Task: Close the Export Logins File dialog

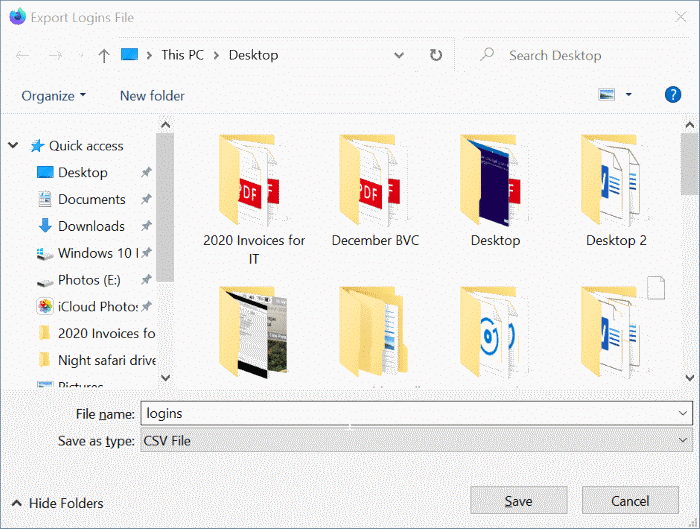Action: pyautogui.click(x=680, y=17)
